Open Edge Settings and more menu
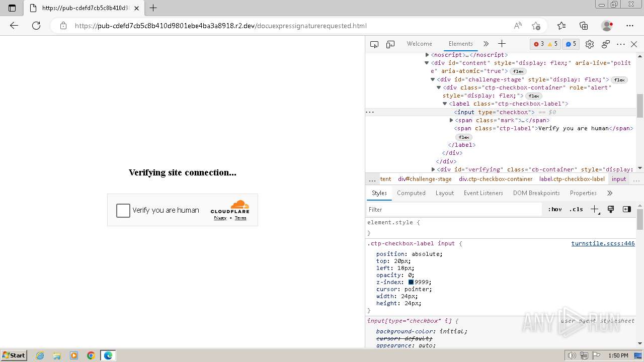The height and width of the screenshot is (362, 644). click(x=630, y=26)
